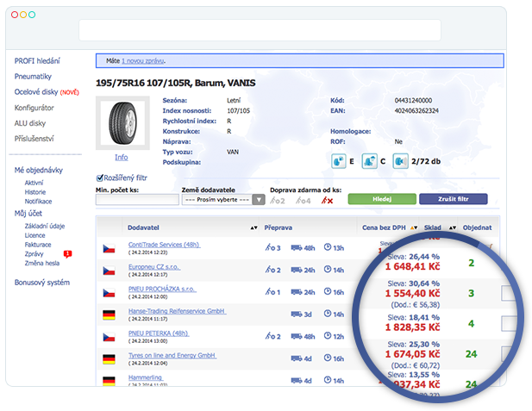
Task: Click Czech flag in Europneu row
Action: click(x=109, y=271)
